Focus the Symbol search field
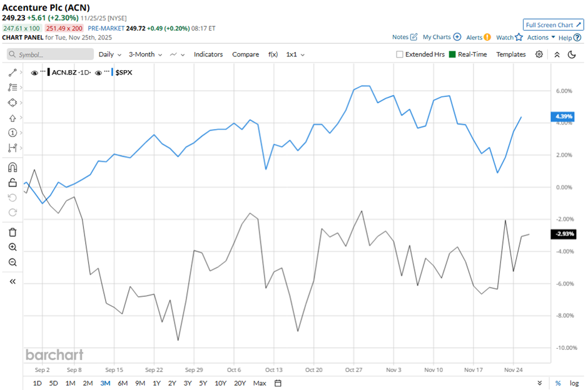 tap(50, 54)
